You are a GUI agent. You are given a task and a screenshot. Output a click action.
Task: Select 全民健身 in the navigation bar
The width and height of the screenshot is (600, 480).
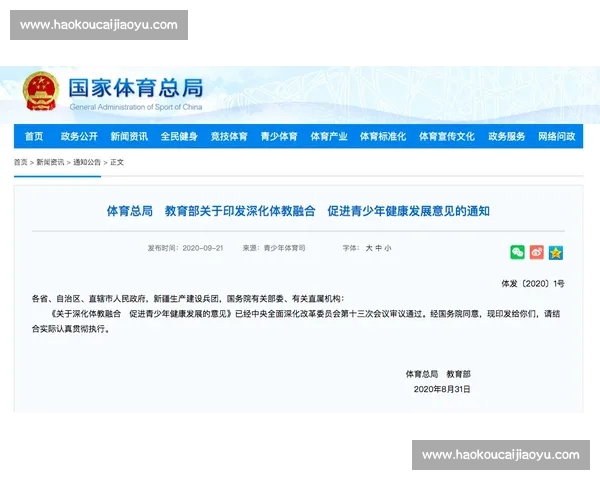point(179,136)
